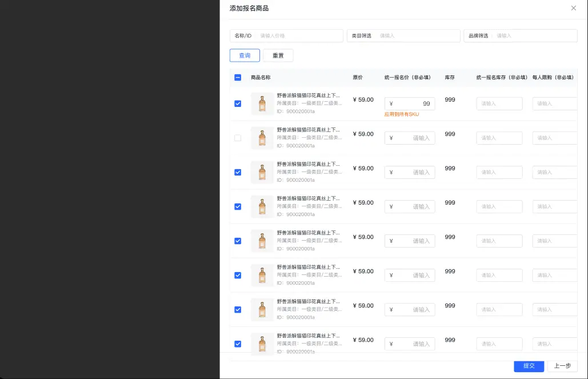Click the 库存 column header
588x379 pixels.
(x=450, y=77)
